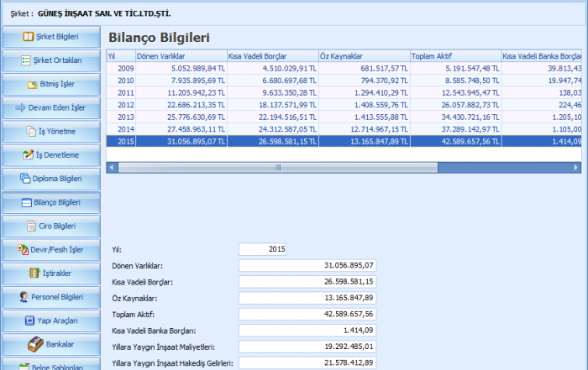Open the Diploma Bilgileri section
The image size is (588, 370).
[x=50, y=179]
